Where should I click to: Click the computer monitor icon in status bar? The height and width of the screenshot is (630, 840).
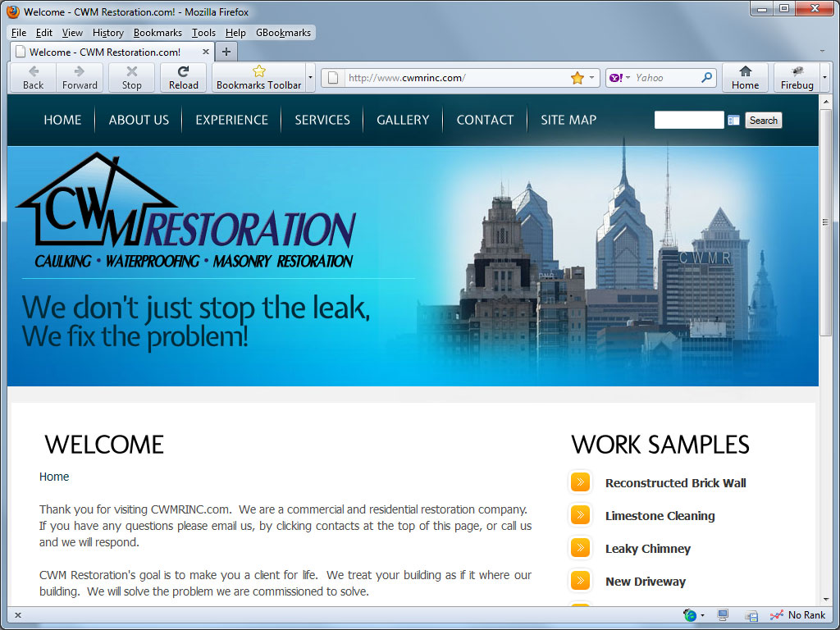pyautogui.click(x=723, y=615)
